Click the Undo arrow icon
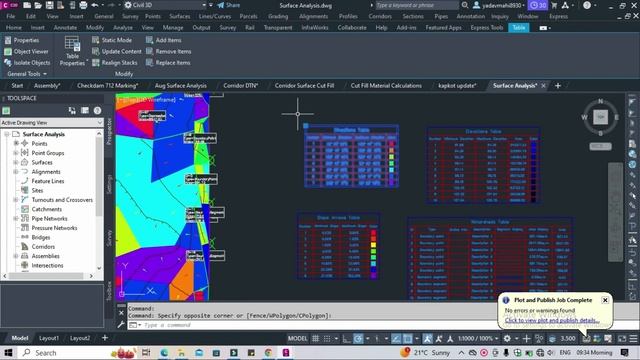Screen dimensions: 640x360 pyautogui.click(x=95, y=5)
